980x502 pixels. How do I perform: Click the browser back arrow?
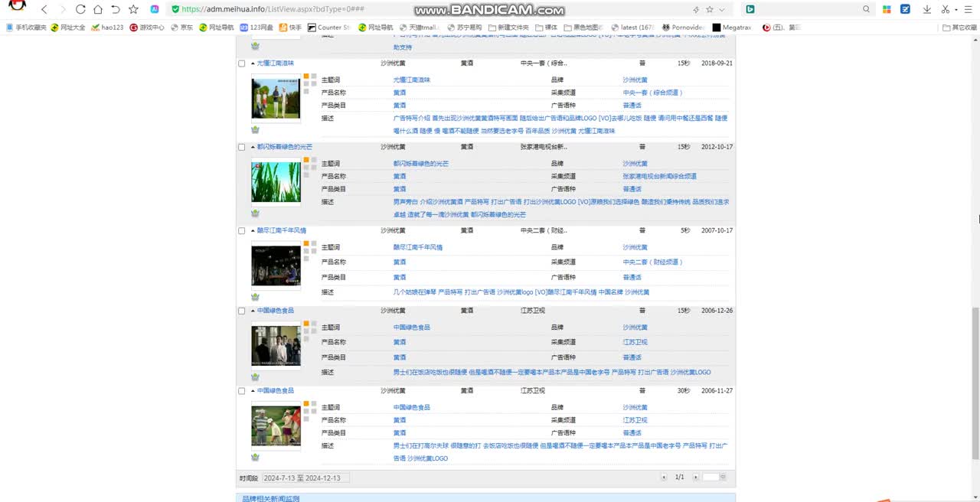point(44,9)
